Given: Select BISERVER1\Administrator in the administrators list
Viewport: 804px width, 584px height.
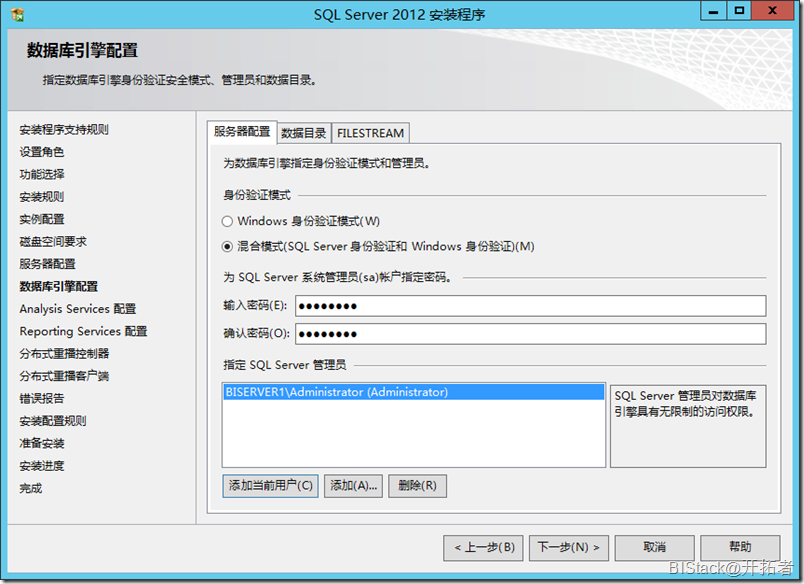Looking at the screenshot, I should tap(414, 392).
